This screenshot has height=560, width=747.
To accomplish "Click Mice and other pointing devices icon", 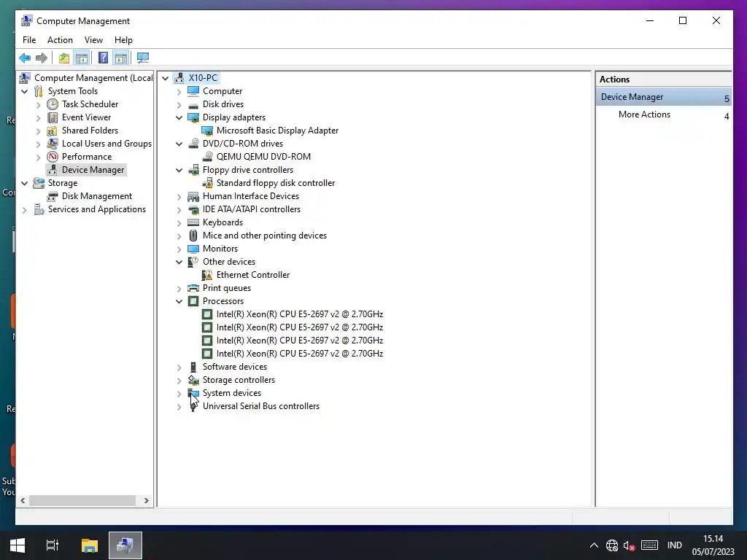I will (x=193, y=236).
